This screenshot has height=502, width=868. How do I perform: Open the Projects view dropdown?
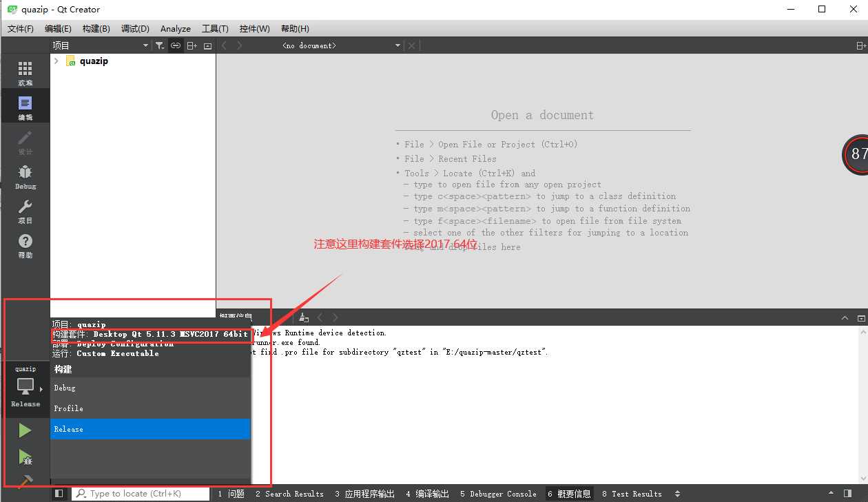coord(101,45)
